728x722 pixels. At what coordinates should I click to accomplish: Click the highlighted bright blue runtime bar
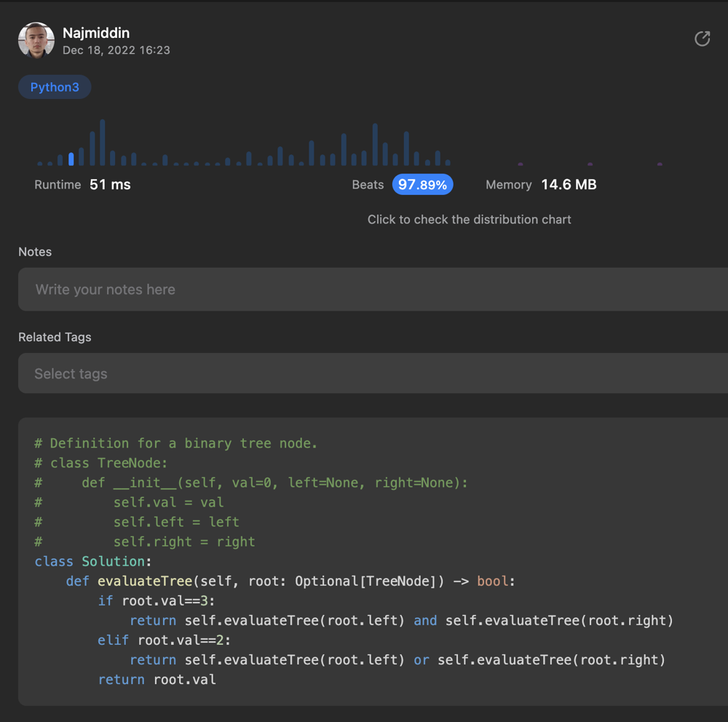click(71, 159)
